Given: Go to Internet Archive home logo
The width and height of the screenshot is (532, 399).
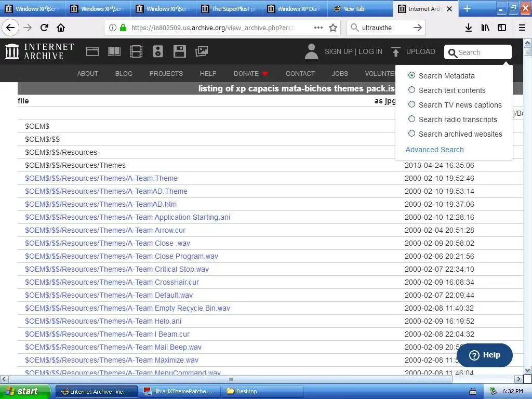Looking at the screenshot, I should (x=39, y=51).
